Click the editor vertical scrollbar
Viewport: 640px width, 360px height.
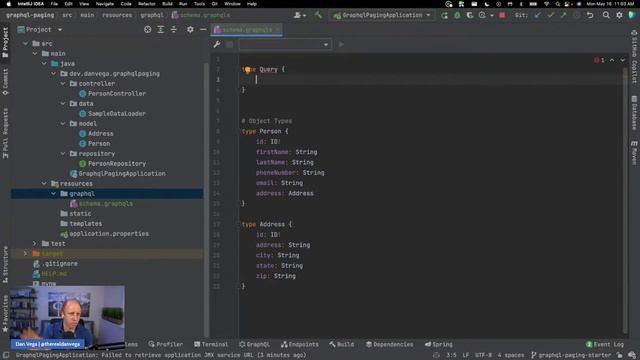pyautogui.click(x=625, y=200)
